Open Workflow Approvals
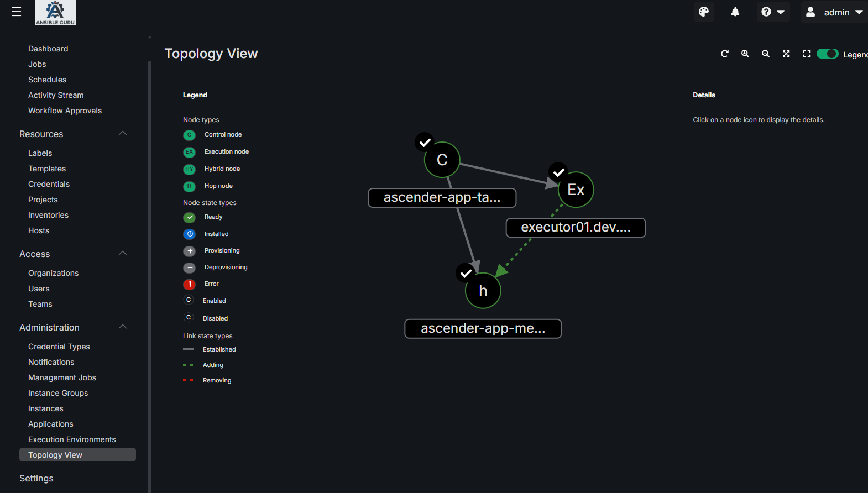This screenshot has width=868, height=493. point(65,111)
